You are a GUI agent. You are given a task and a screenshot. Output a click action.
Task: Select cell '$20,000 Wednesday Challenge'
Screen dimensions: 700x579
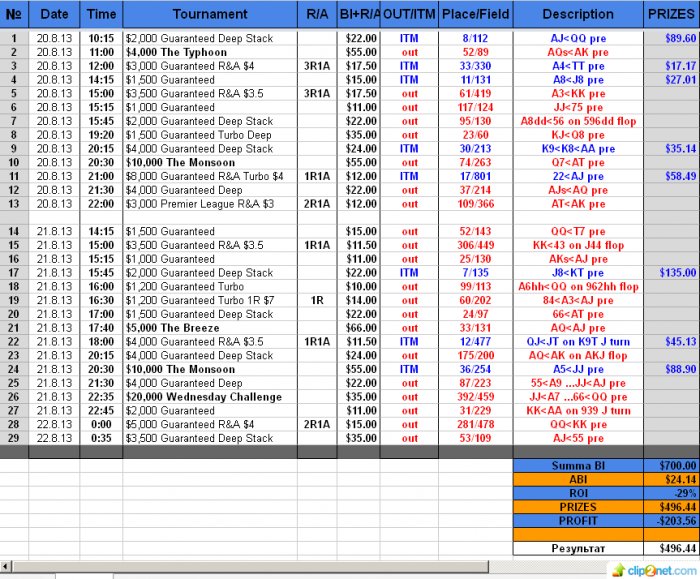(x=210, y=397)
